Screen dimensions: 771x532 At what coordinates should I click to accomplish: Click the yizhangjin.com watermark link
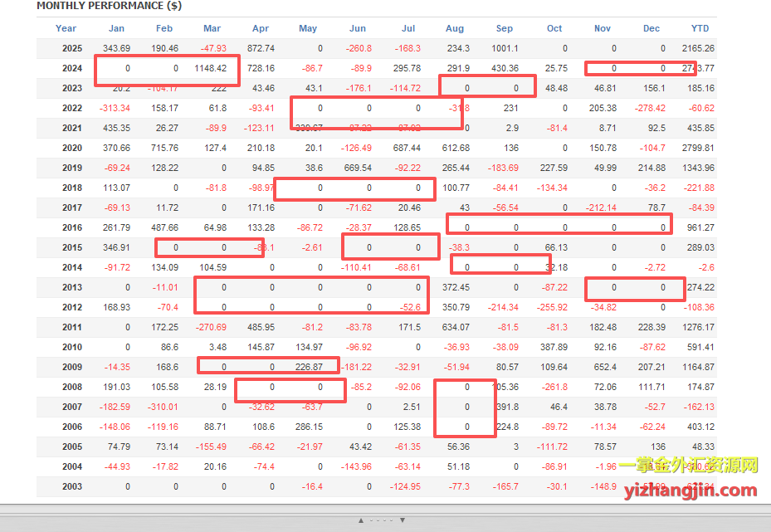690,491
